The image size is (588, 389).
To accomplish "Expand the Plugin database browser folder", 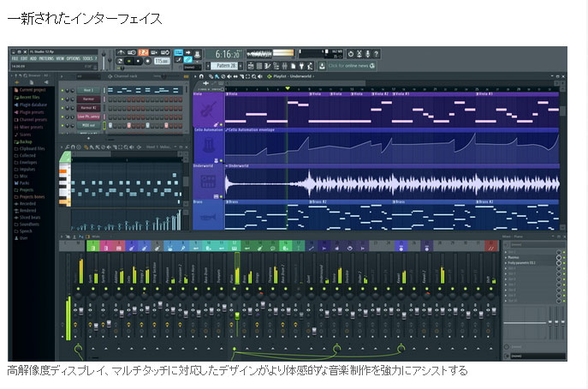I will (x=33, y=103).
